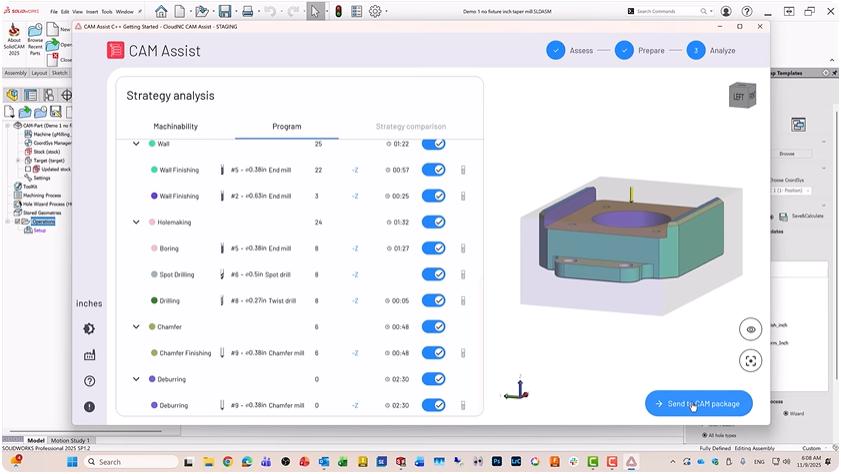Open dropdown arrow next to Options gear
Screen dimensions: 841x474
click(x=386, y=11)
